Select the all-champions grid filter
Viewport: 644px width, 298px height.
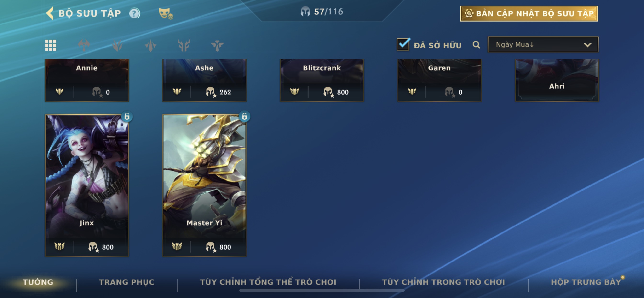[51, 45]
